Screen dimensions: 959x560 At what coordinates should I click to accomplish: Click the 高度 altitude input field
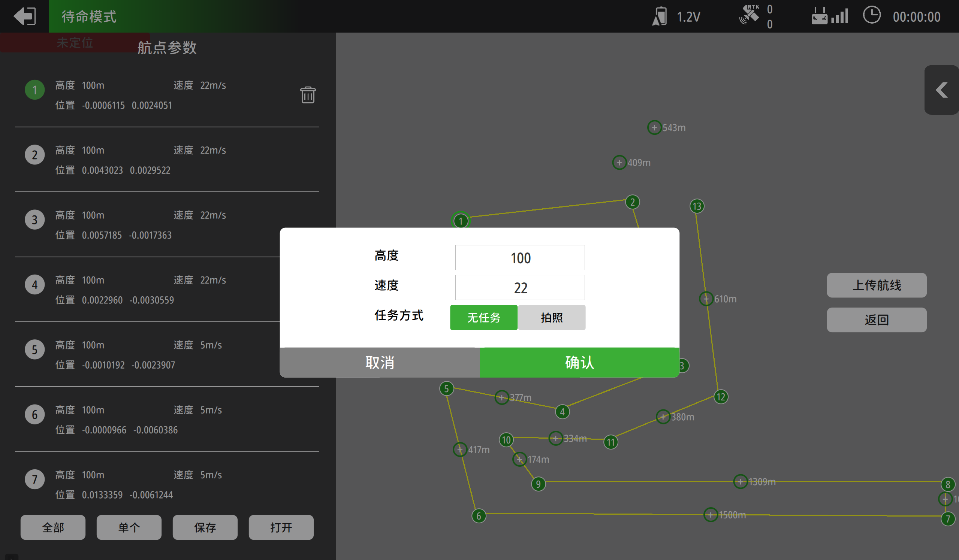click(520, 258)
